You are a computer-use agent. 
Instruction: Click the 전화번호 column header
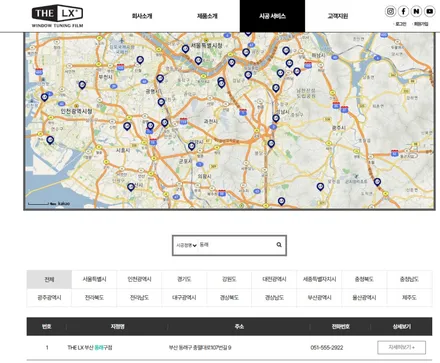pyautogui.click(x=340, y=327)
